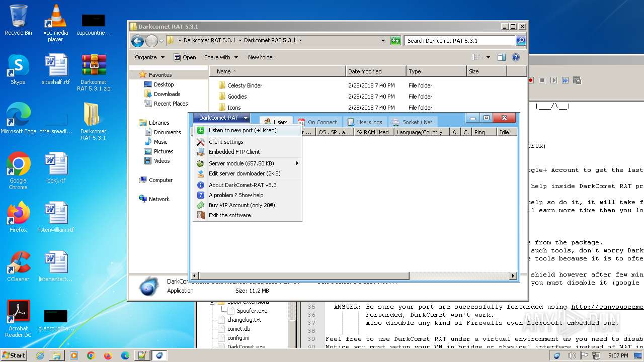Image resolution: width=644 pixels, height=362 pixels.
Task: Select Listen to new port menu entry
Action: (247, 130)
